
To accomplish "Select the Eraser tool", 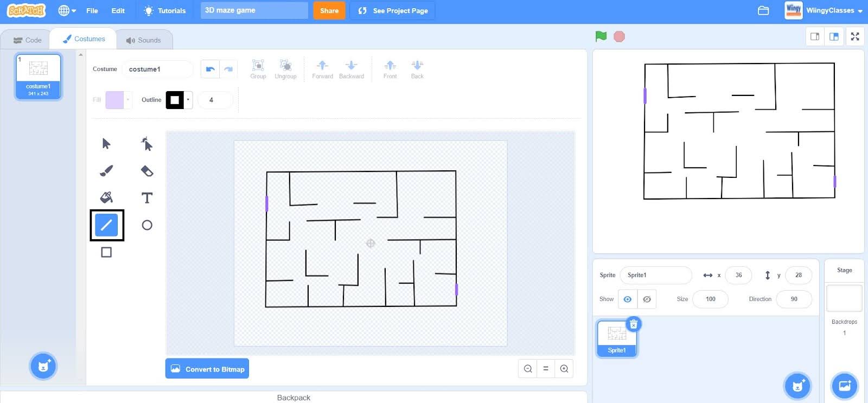I will coord(147,171).
